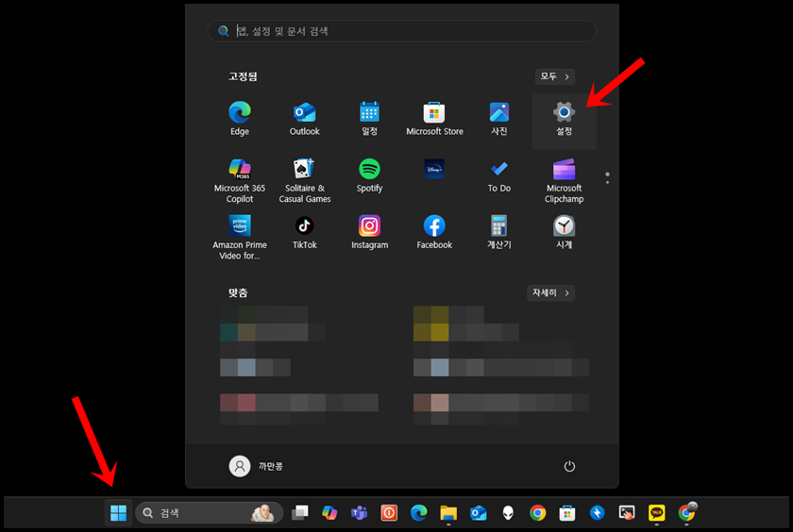The image size is (793, 532).
Task: Open the 계산기 calculator app
Action: pyautogui.click(x=499, y=232)
